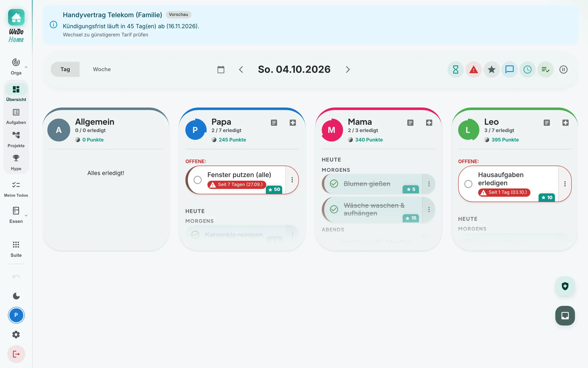588x368 pixels.
Task: Open the P user profile avatar
Action: click(16, 315)
